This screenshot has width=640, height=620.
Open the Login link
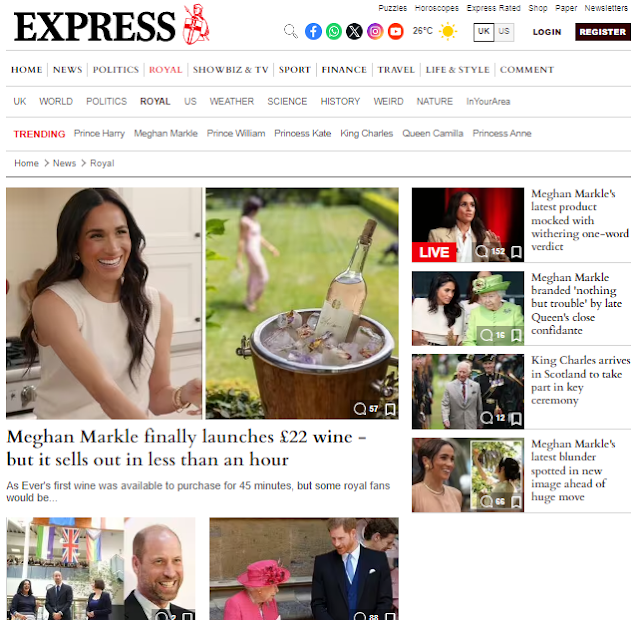(x=547, y=32)
